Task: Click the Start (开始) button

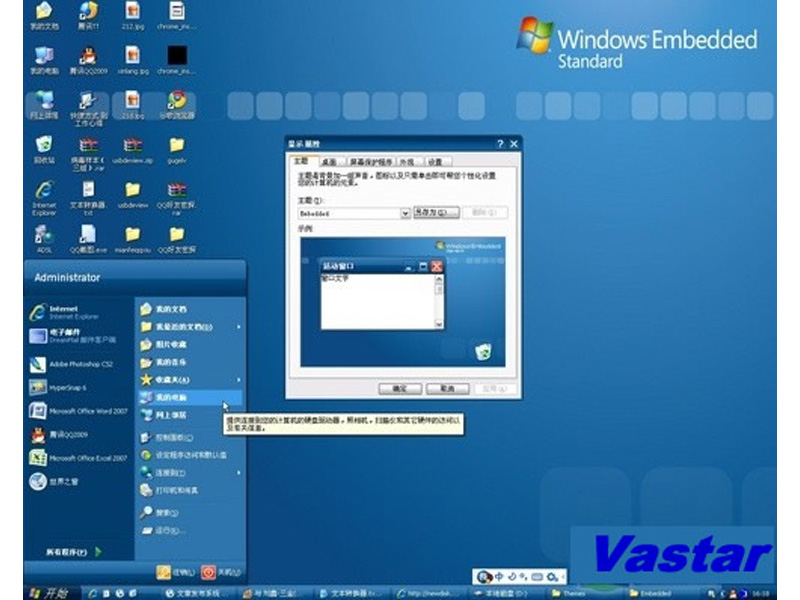Action: click(x=51, y=593)
